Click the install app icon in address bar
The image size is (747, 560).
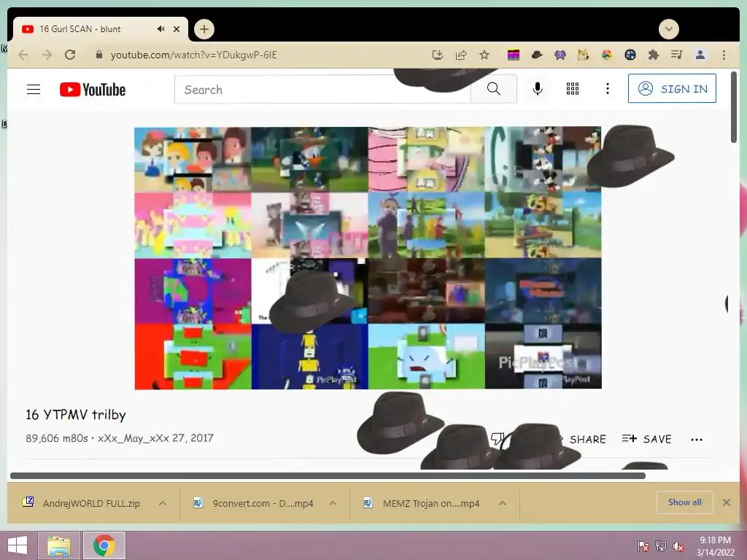(x=438, y=55)
